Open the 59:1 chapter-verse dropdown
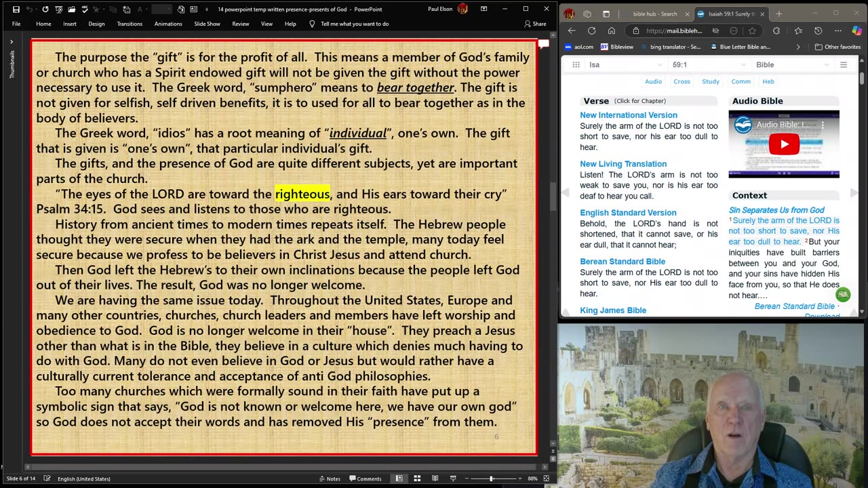 pos(709,64)
